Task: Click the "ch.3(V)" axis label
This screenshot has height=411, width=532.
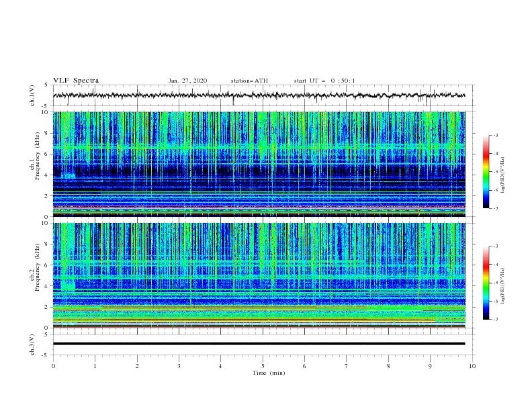Action: 32,345
